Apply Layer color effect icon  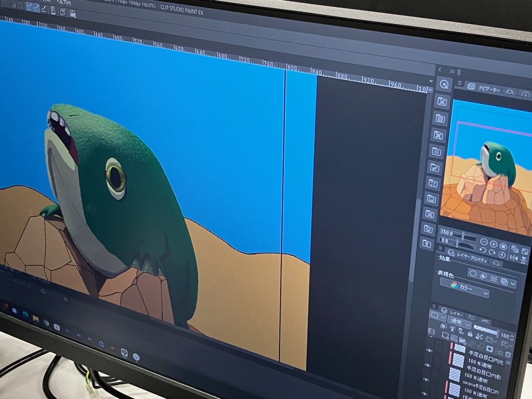click(x=504, y=281)
